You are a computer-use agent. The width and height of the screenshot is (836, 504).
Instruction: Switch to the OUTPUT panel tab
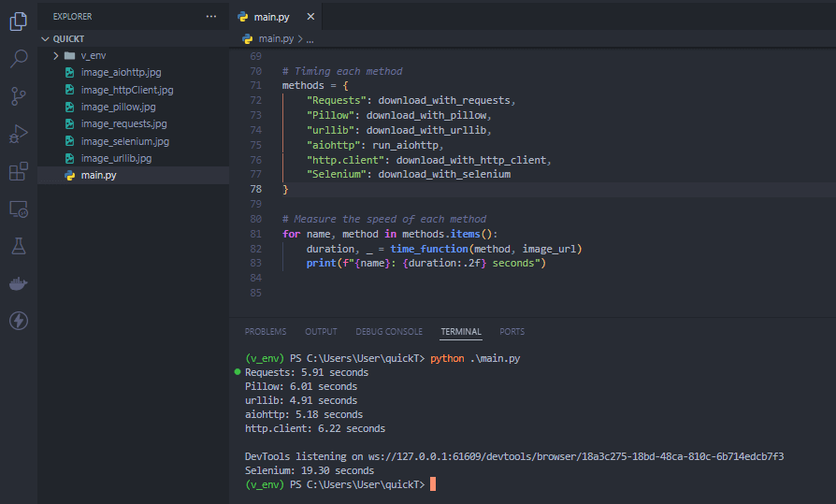pyautogui.click(x=321, y=332)
